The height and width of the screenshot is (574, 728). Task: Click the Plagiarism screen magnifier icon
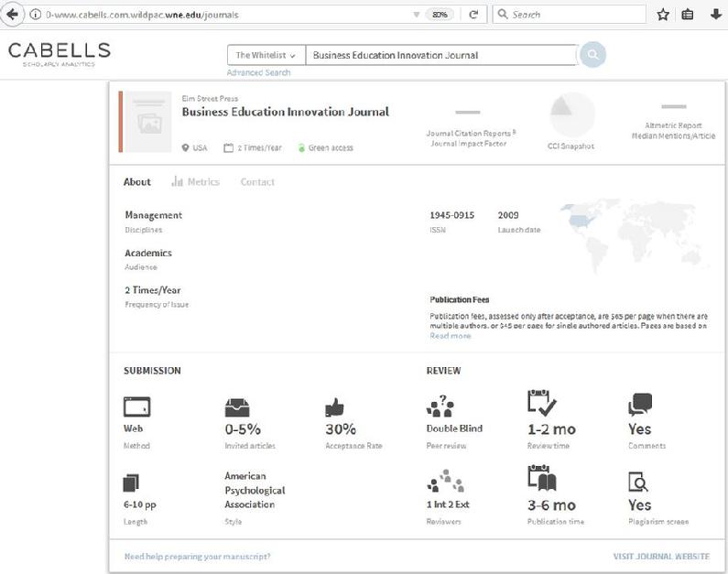(638, 482)
